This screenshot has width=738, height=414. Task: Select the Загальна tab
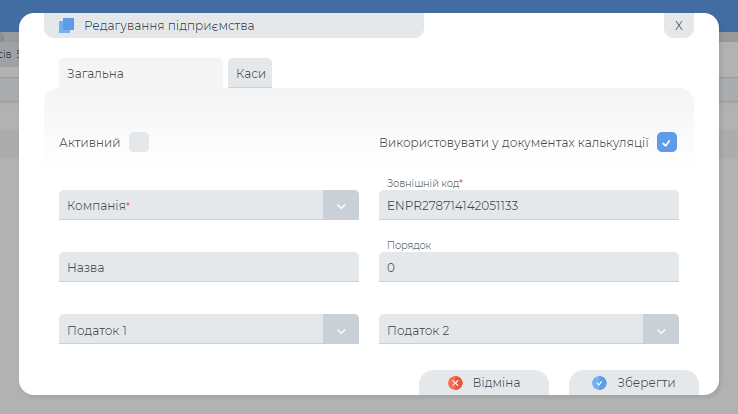[138, 74]
